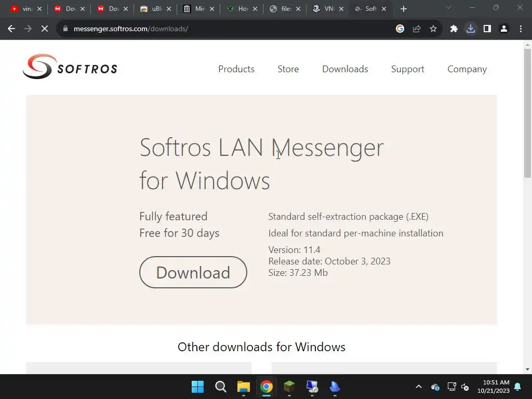Screen dimensions: 532x399
Task: Open File Explorer from taskbar
Action: click(x=243, y=387)
